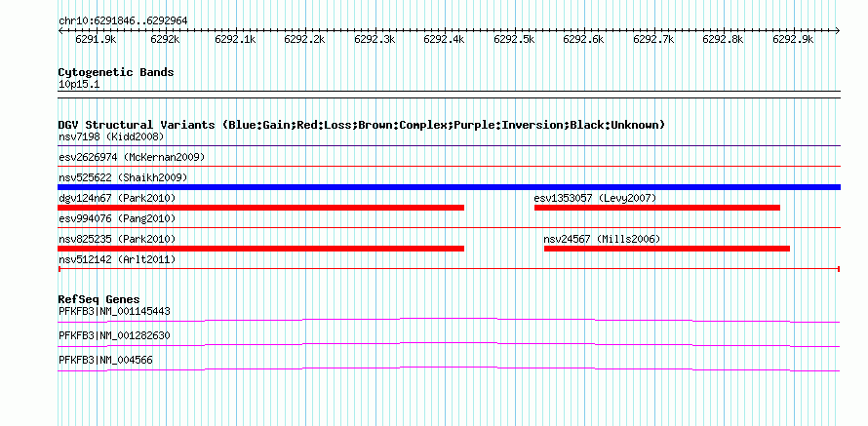The image size is (868, 426).
Task: Click the RefSeq Genes track title
Action: coord(99,300)
